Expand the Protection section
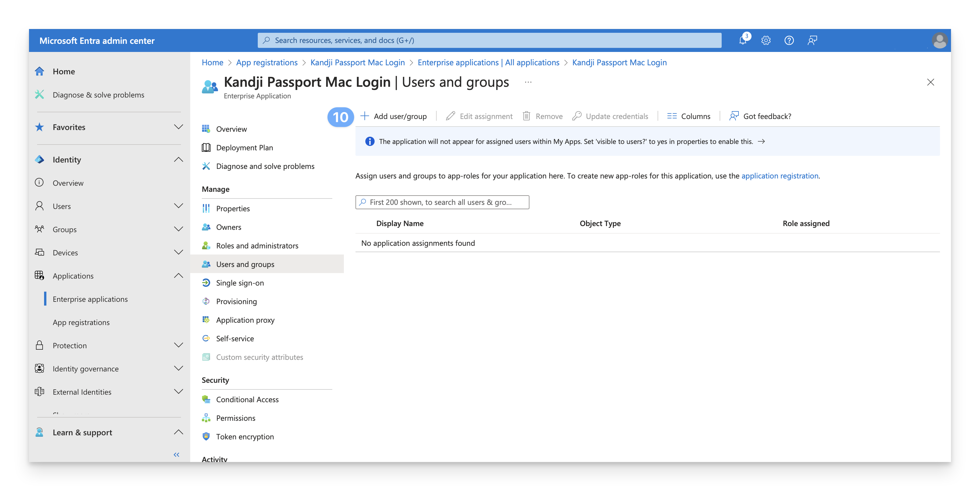980x491 pixels. [x=178, y=345]
